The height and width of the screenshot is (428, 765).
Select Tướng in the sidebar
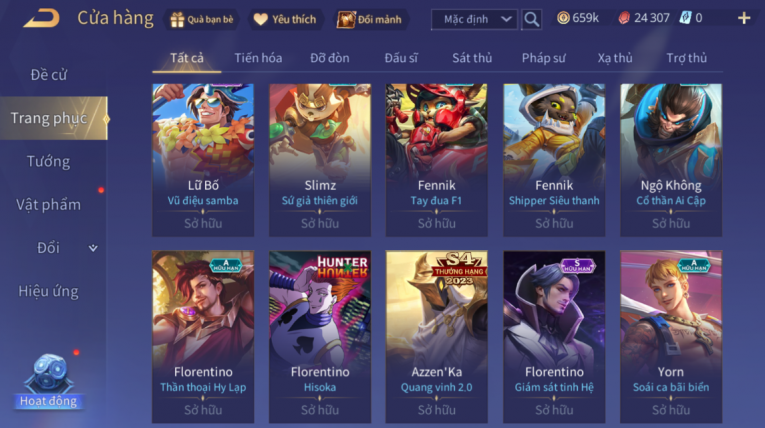pyautogui.click(x=48, y=162)
